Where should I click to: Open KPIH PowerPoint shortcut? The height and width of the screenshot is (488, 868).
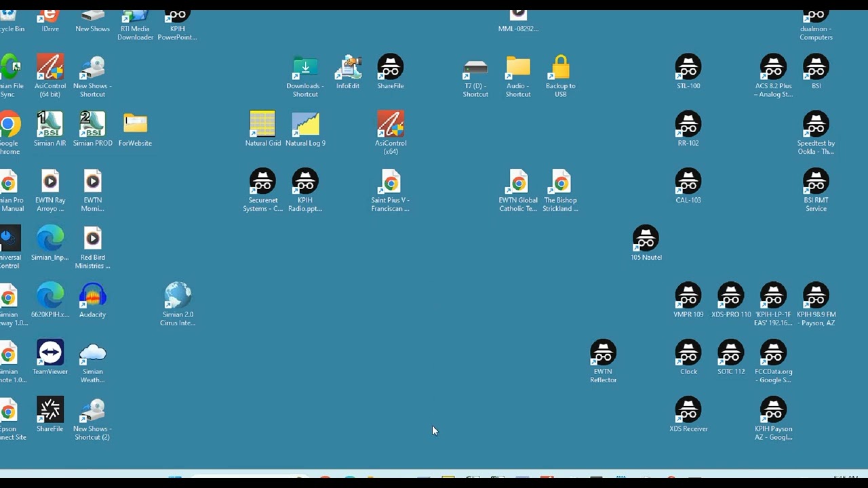(x=177, y=25)
